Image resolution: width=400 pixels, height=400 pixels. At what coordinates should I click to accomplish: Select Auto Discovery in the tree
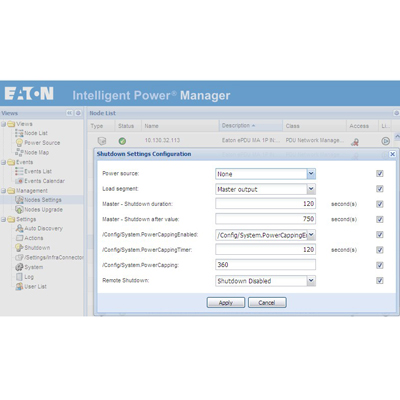pyautogui.click(x=44, y=229)
